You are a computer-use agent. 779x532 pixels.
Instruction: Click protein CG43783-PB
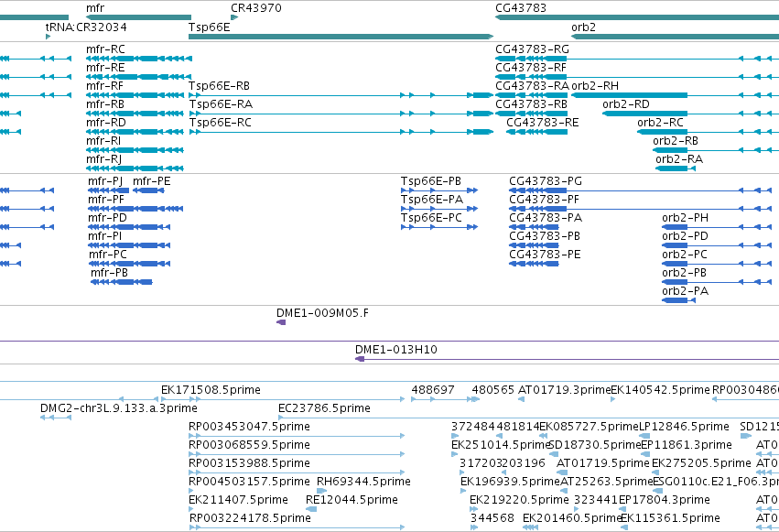(534, 245)
